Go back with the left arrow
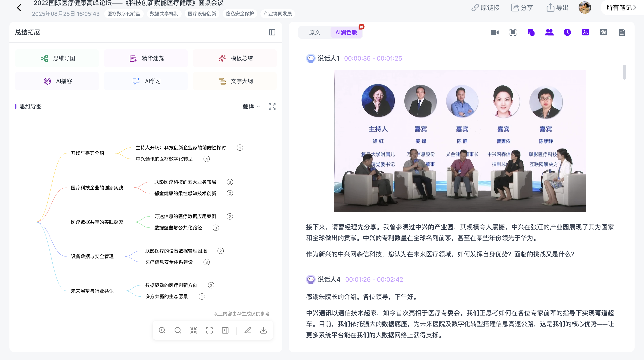The height and width of the screenshot is (360, 644). [x=19, y=8]
